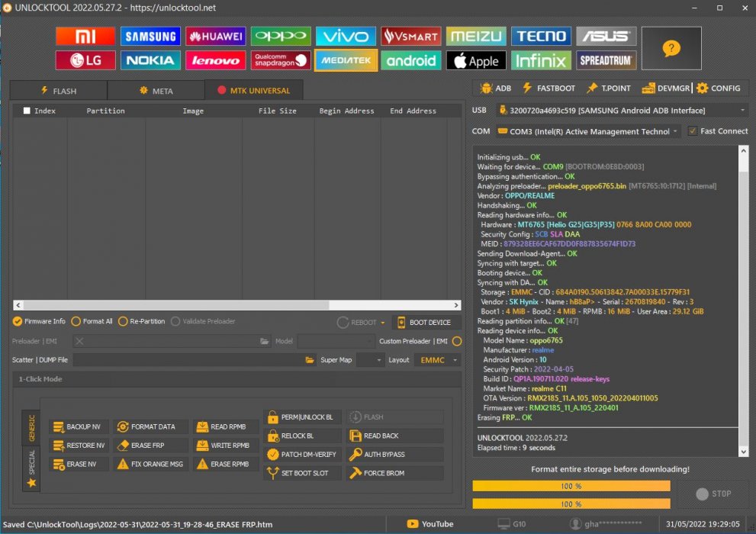Select the Qualcomm Snapdragon tile
Image resolution: width=756 pixels, height=534 pixels.
pos(281,60)
